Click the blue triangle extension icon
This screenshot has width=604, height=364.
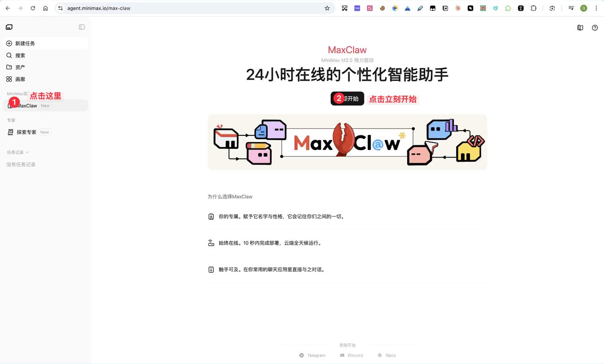coord(408,8)
